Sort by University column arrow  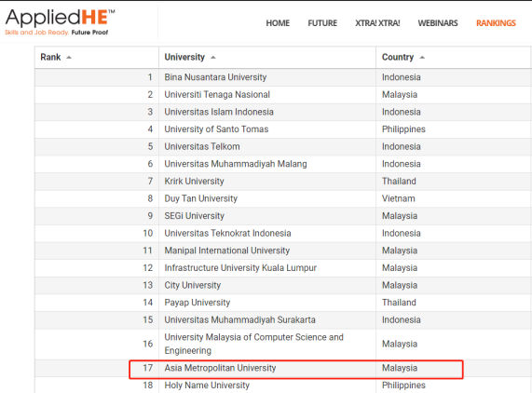click(x=213, y=58)
